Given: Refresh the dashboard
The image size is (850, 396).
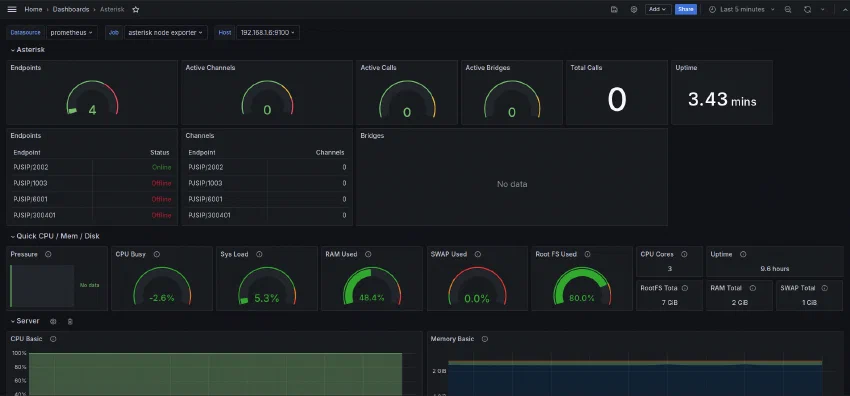Looking at the screenshot, I should click(x=807, y=10).
